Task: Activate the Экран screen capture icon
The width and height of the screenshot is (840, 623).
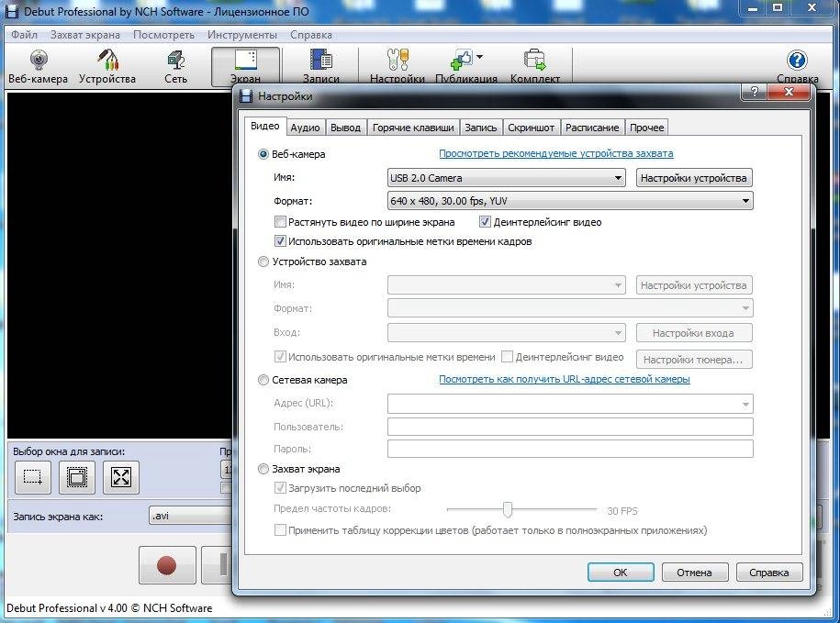Action: (x=245, y=66)
